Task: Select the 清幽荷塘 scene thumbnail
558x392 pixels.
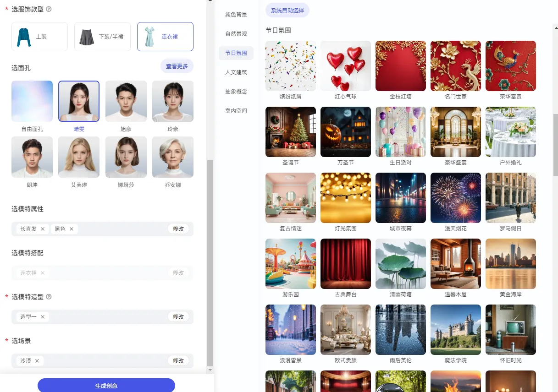Action: [x=401, y=264]
